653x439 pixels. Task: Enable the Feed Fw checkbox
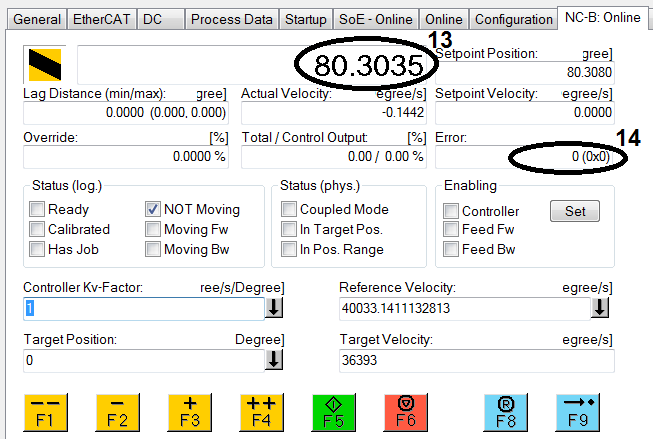(451, 229)
